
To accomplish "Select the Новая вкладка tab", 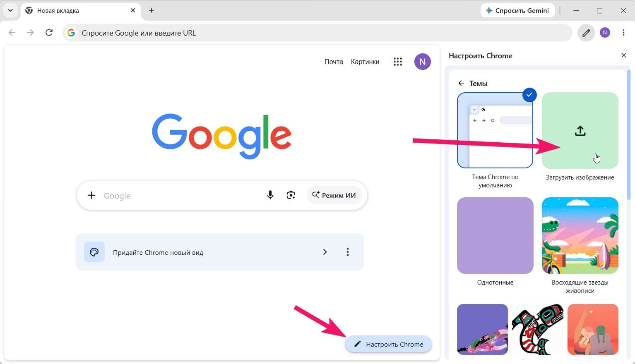I will 80,10.
